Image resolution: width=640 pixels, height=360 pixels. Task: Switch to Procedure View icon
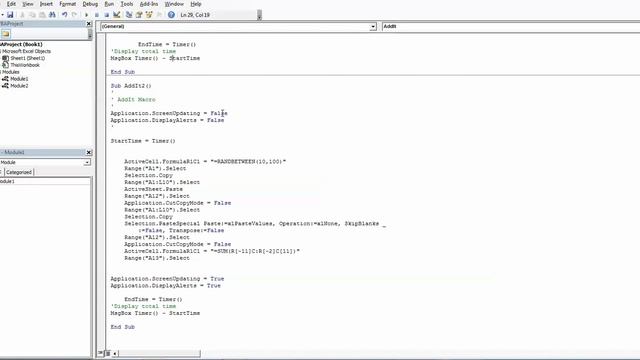point(100,353)
